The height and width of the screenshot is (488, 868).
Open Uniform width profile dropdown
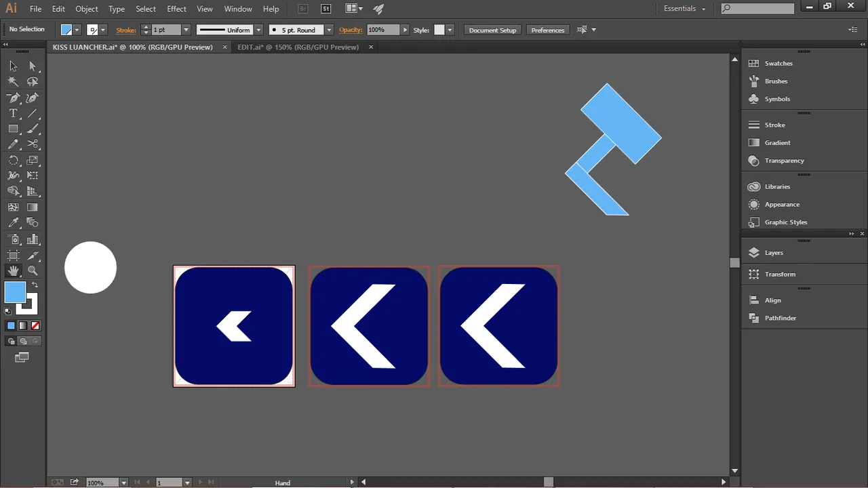point(258,30)
